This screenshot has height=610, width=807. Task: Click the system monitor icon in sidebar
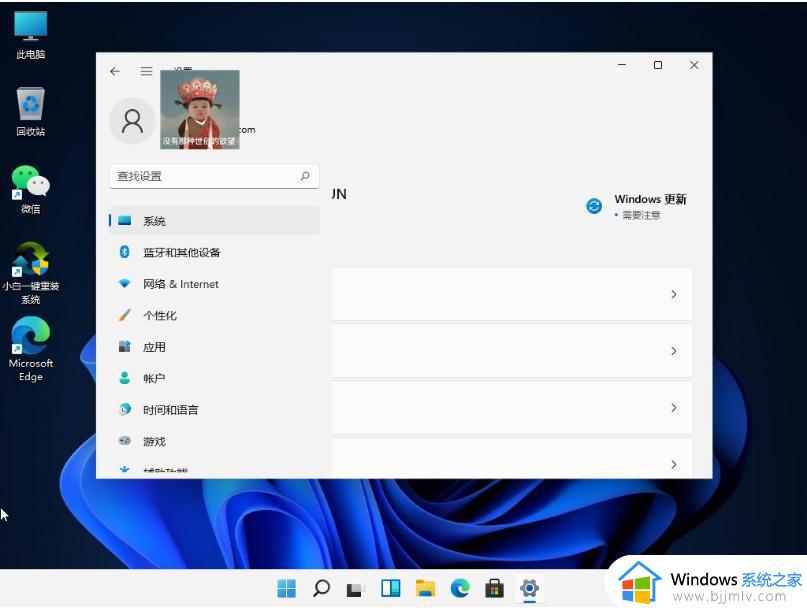pyautogui.click(x=125, y=220)
